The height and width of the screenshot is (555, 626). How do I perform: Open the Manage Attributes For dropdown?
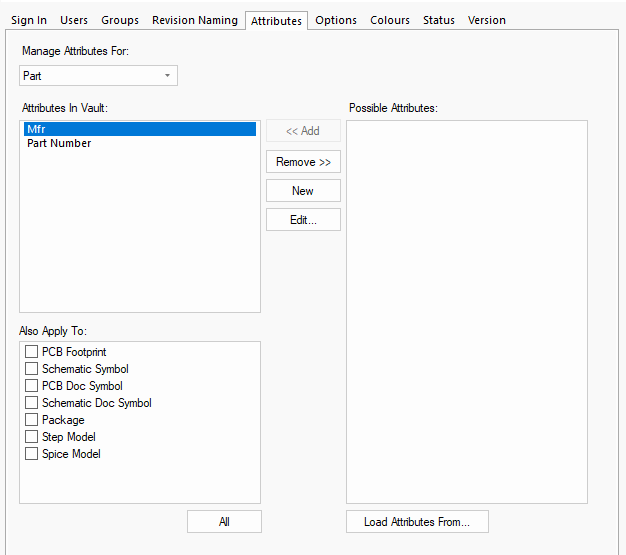coord(98,76)
